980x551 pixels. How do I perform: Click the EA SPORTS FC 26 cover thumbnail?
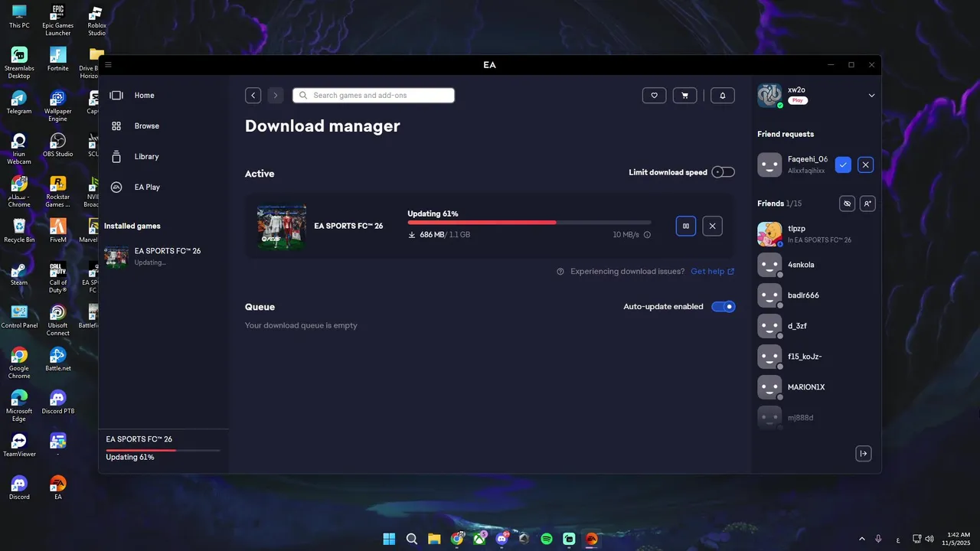[282, 226]
